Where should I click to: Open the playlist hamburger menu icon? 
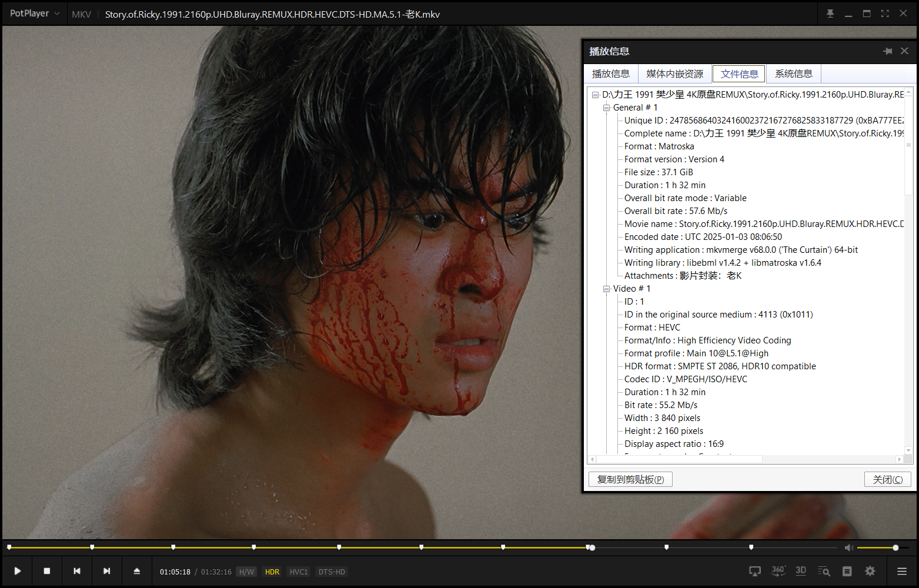[902, 571]
